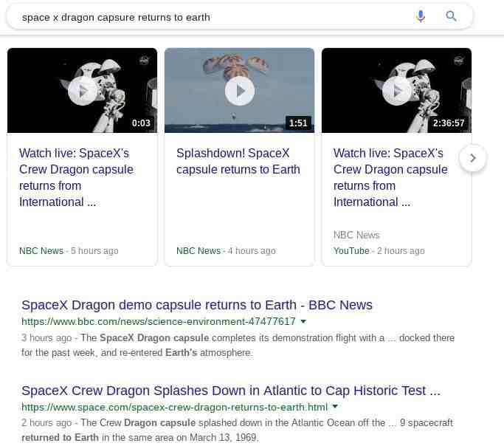This screenshot has width=504, height=446.
Task: Click the space.com result snippet text
Action: tap(237, 430)
